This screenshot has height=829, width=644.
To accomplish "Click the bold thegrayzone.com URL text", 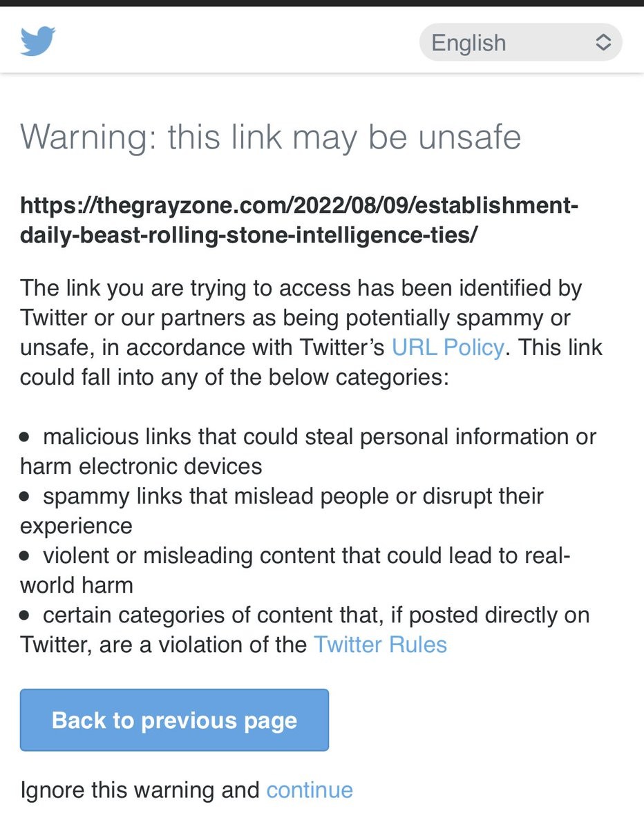I will point(299,220).
